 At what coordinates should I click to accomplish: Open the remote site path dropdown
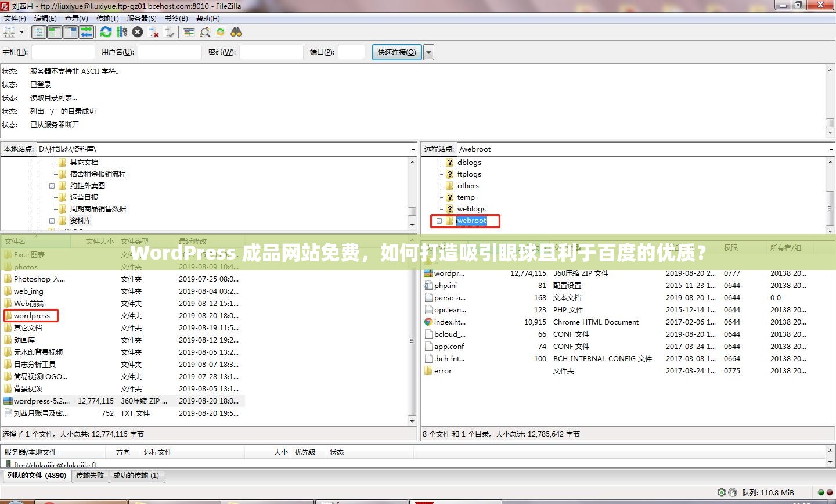[x=830, y=149]
